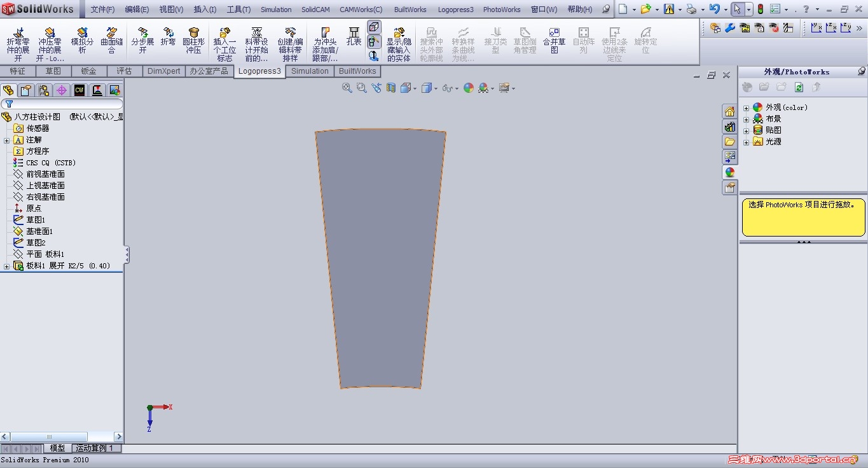The image size is (868, 468).
Task: Expand the 贴图 decal node
Action: point(747,130)
